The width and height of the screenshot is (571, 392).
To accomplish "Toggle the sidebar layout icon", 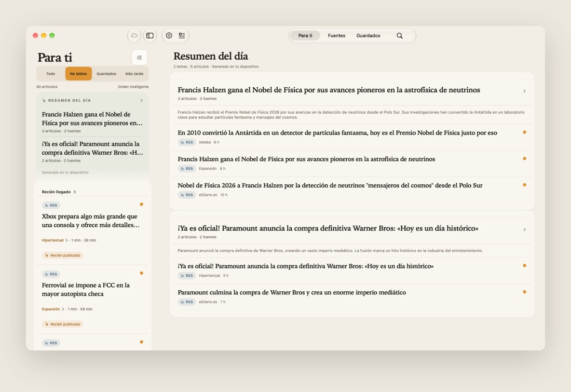I will pyautogui.click(x=149, y=35).
